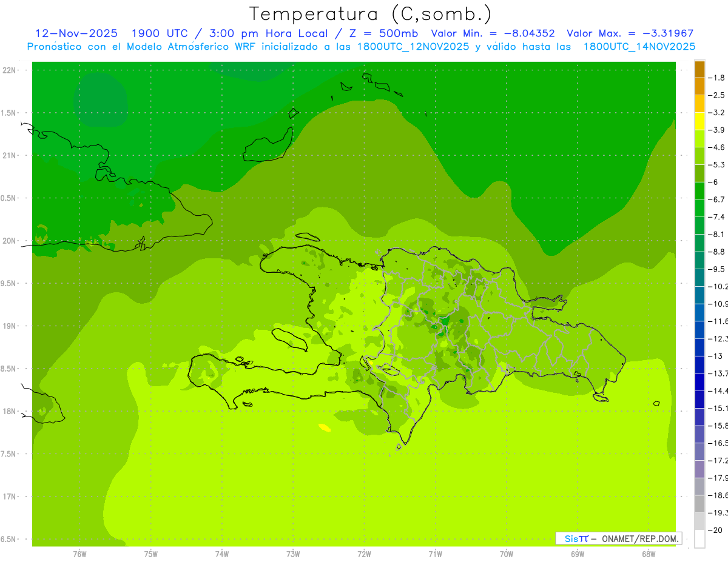This screenshot has width=728, height=562.
Task: Click the '-8.1' colorbar value
Action: 718,234
